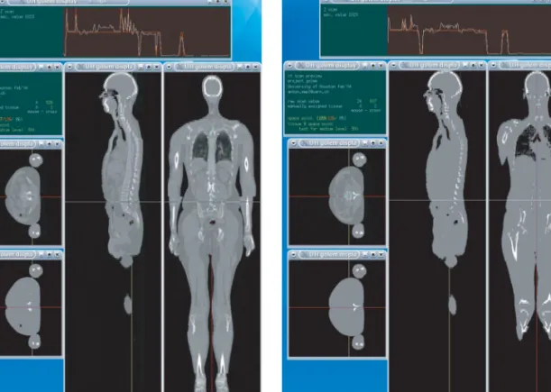Minimize the sagittal view window, right screenshot

(x=465, y=65)
